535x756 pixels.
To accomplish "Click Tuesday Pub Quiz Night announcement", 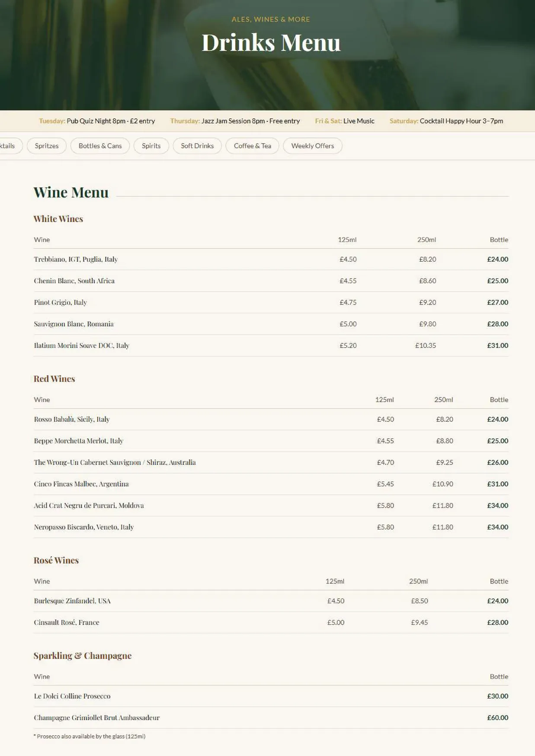I will 97,121.
